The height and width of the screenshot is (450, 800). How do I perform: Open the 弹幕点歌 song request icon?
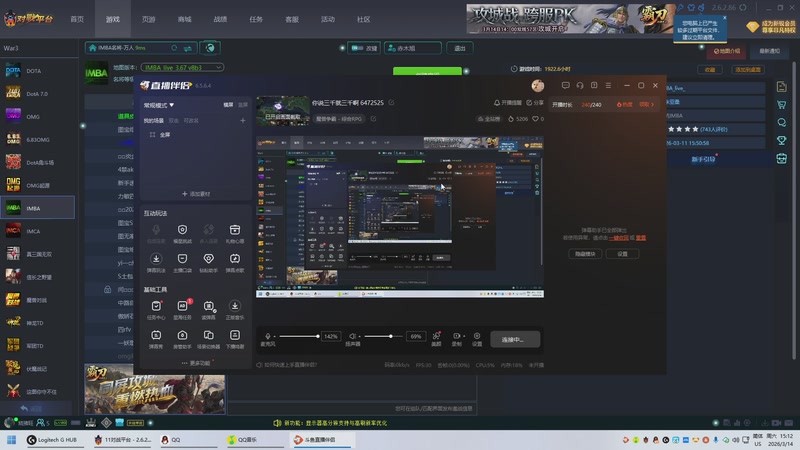[235, 259]
